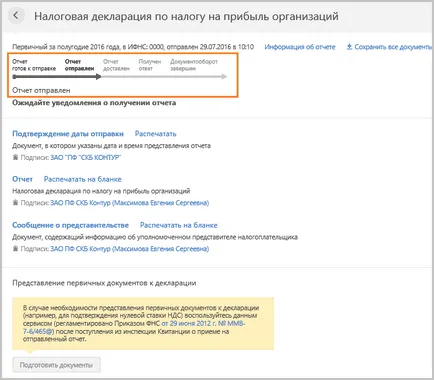The height and width of the screenshot is (380, 434).
Task: Click the heading 'Представление первичных документов к декларации'
Action: pos(104,283)
